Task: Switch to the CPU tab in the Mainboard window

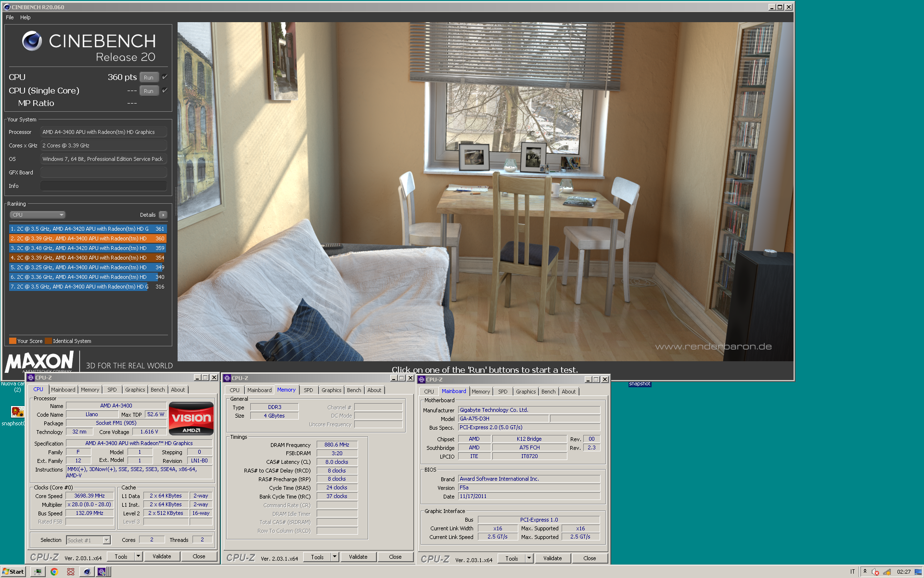Action: coord(429,392)
